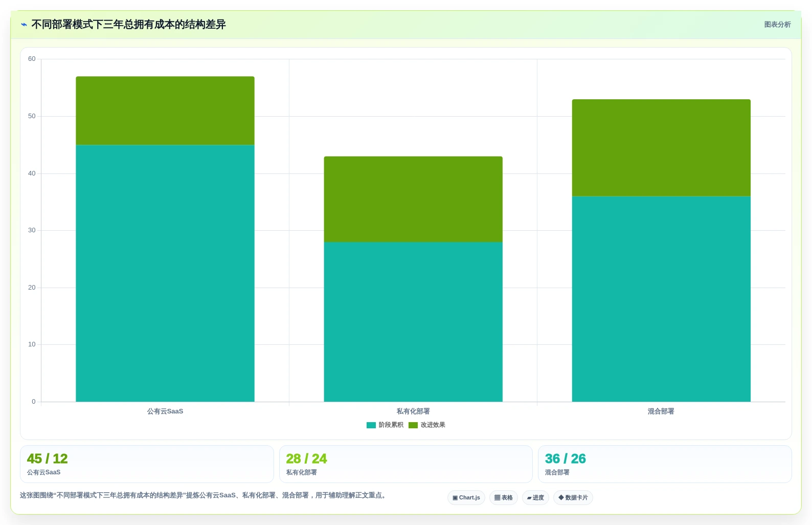Select the green bar segment for 公有云SaaS
The width and height of the screenshot is (812, 525).
pyautogui.click(x=165, y=111)
